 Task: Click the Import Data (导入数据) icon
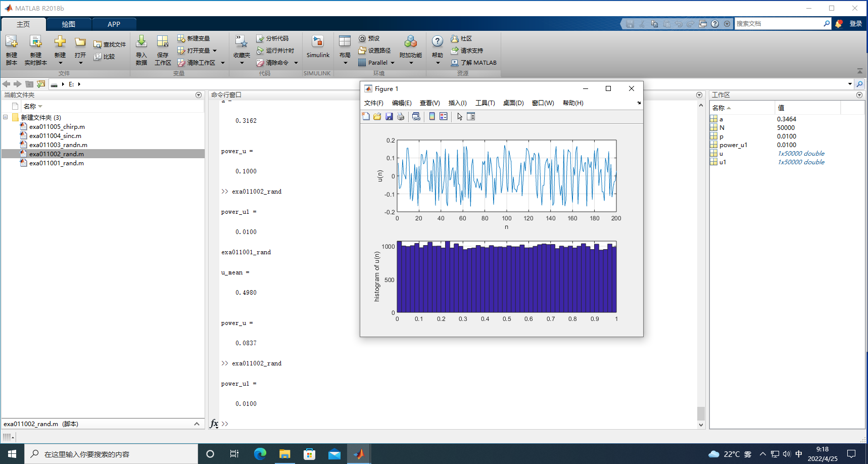pyautogui.click(x=141, y=42)
